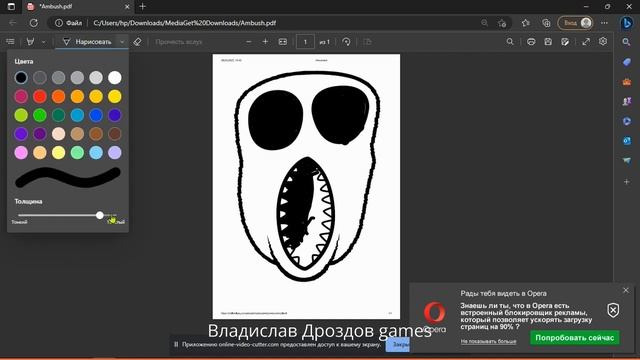
Task: Click the Не показывать больше link
Action: coord(489,341)
